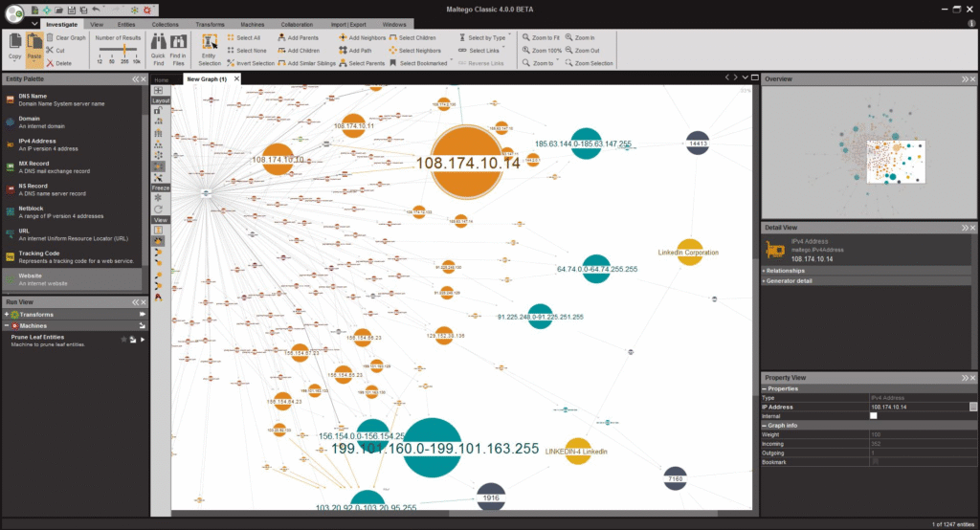Click Zoom Selection

coord(590,63)
